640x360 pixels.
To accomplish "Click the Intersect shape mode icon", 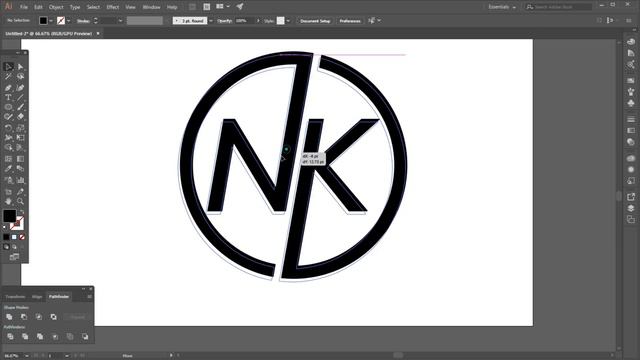I will pos(39,317).
